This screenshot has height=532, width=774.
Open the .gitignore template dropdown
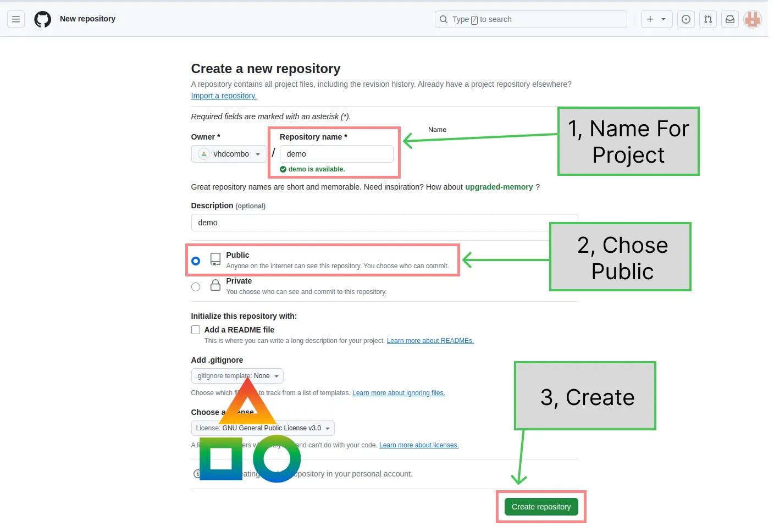click(x=237, y=376)
